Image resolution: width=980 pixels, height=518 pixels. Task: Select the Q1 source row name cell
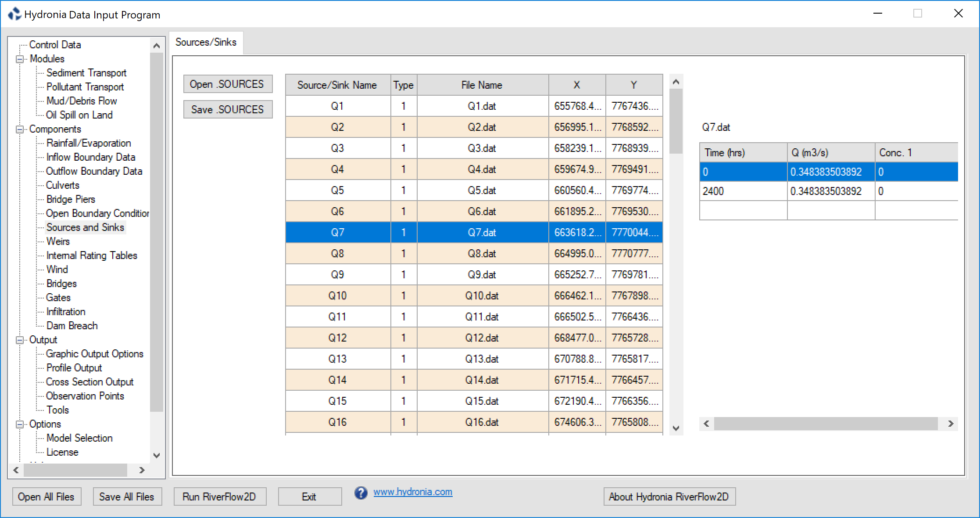pyautogui.click(x=338, y=106)
